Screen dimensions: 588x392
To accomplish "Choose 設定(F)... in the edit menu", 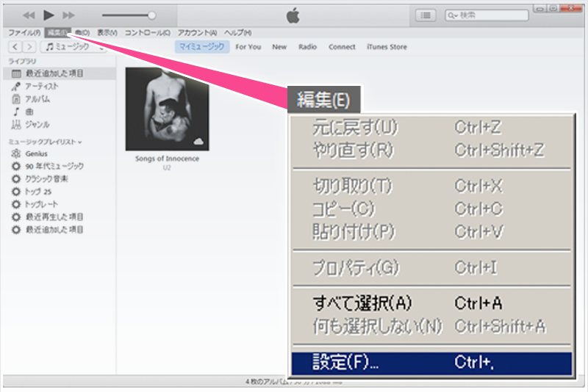I will click(x=431, y=363).
